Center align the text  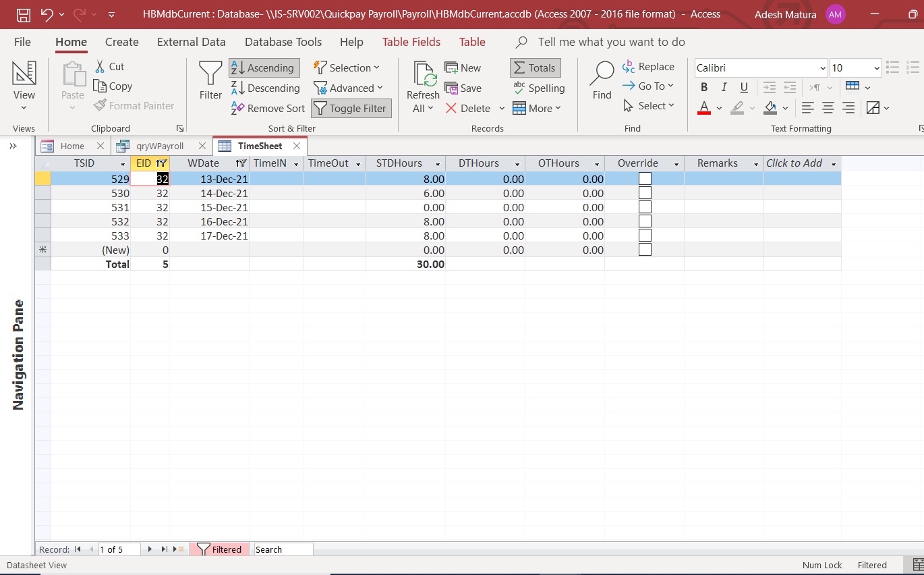pos(828,107)
